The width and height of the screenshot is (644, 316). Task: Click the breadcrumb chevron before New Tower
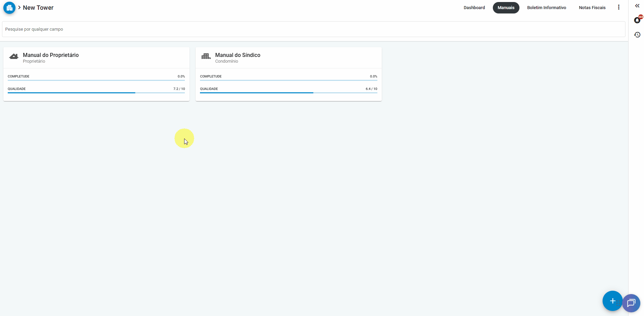point(19,7)
